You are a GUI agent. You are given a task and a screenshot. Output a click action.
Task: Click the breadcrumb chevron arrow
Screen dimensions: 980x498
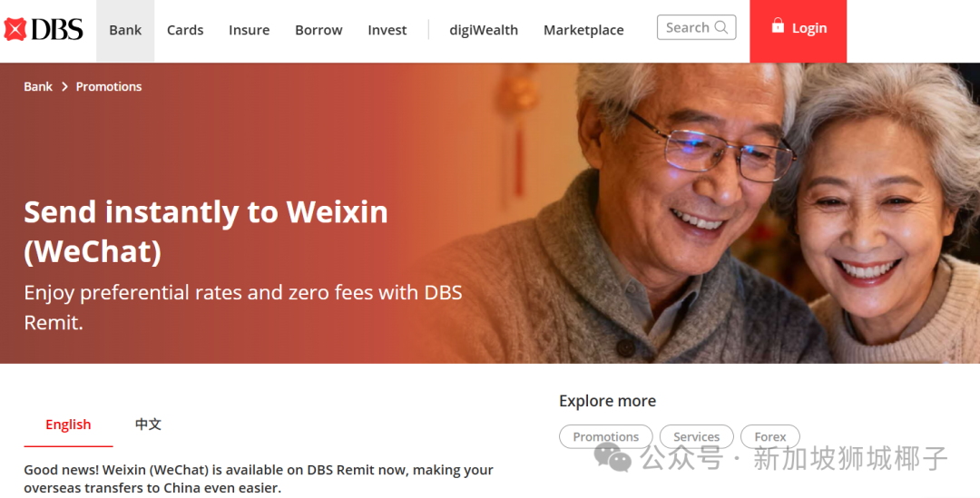tap(64, 87)
